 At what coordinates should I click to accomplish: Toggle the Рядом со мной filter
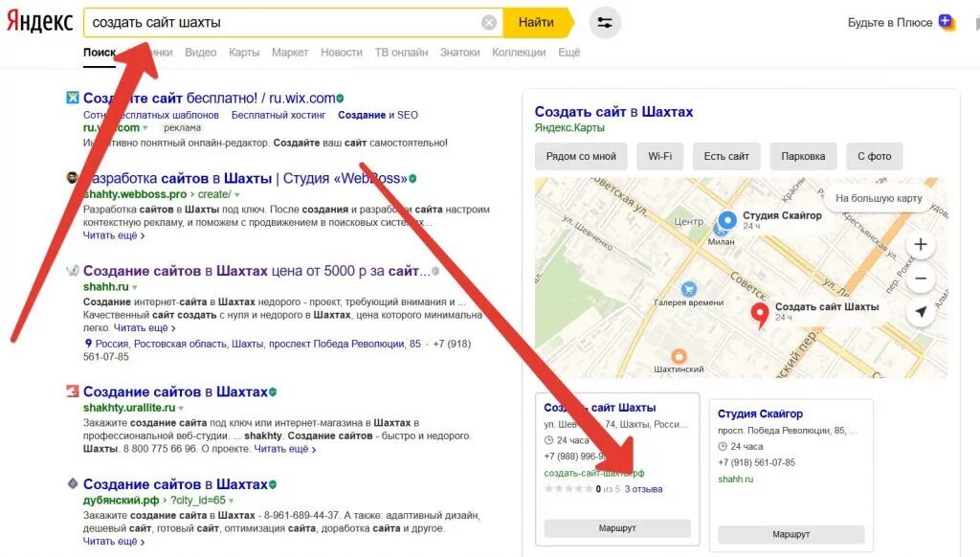(x=581, y=156)
